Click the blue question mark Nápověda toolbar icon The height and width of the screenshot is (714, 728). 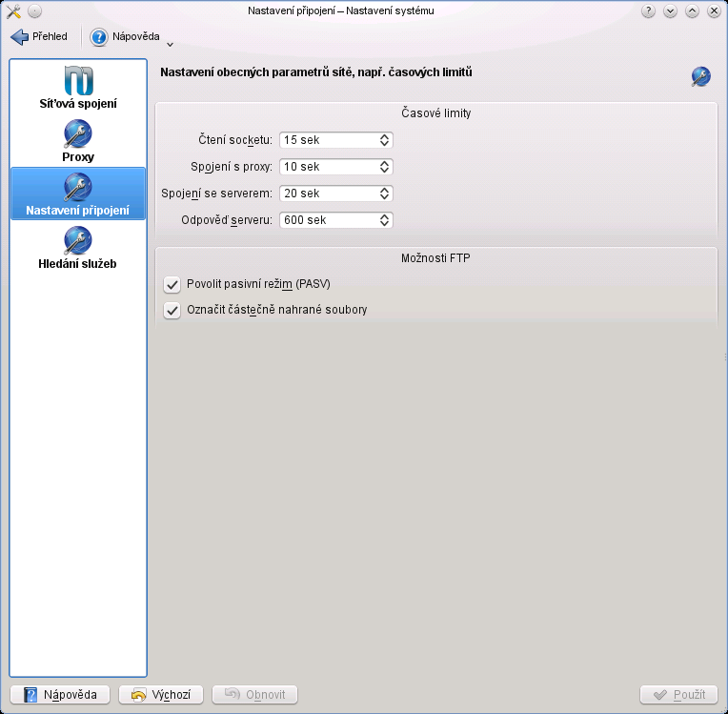click(98, 36)
